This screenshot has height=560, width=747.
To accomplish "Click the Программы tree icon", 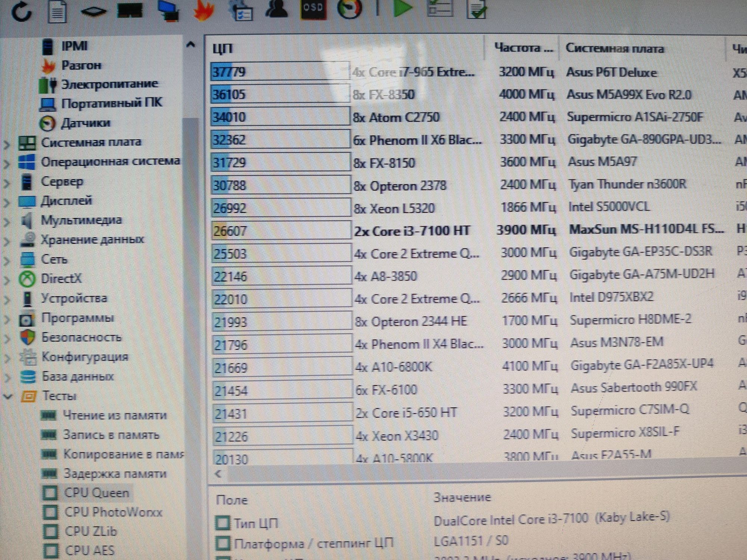I will pyautogui.click(x=27, y=319).
